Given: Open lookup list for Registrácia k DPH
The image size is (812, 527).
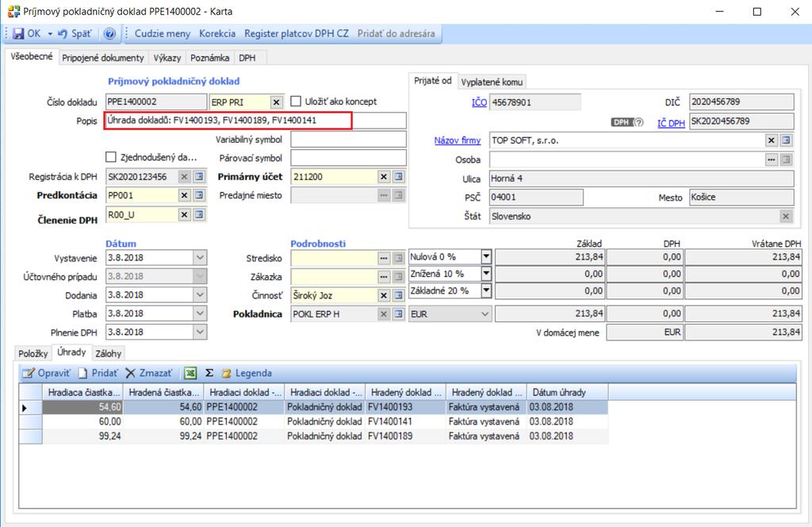Looking at the screenshot, I should coord(199,177).
